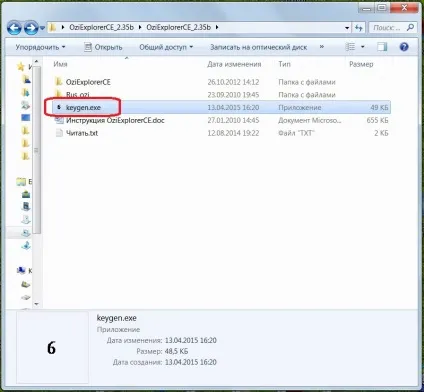Close the Explorer window

click(x=404, y=8)
